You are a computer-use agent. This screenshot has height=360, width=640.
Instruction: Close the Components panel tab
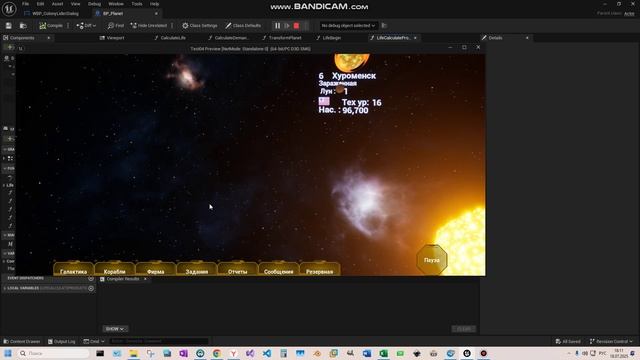[x=49, y=38]
